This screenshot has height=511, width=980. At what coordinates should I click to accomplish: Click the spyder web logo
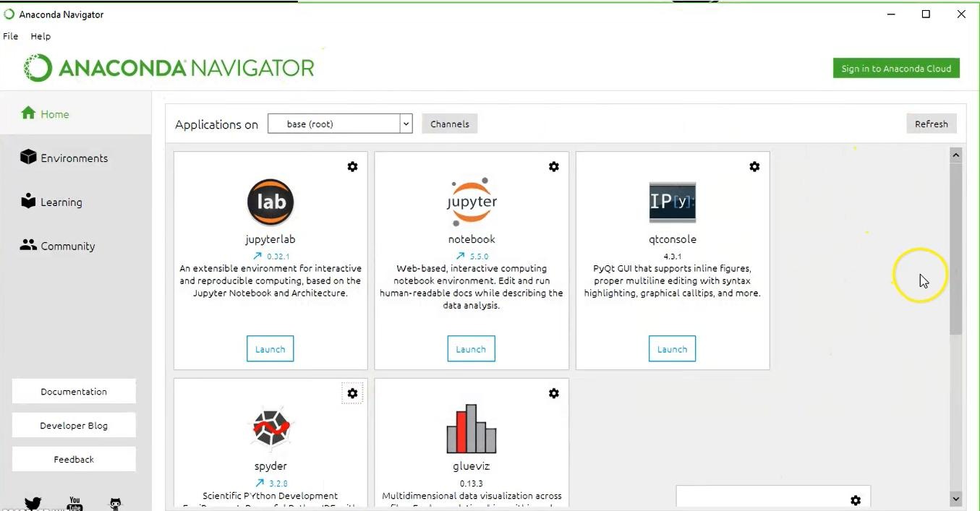pyautogui.click(x=270, y=429)
